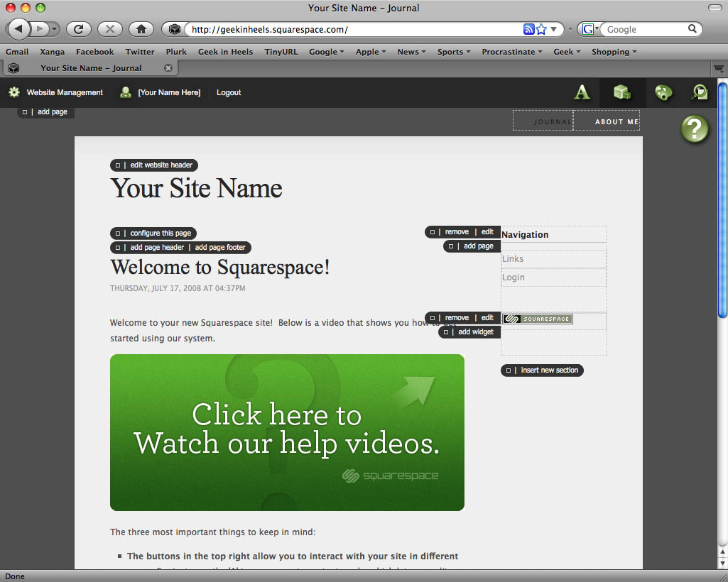Open the Twitter bookmark

[140, 52]
